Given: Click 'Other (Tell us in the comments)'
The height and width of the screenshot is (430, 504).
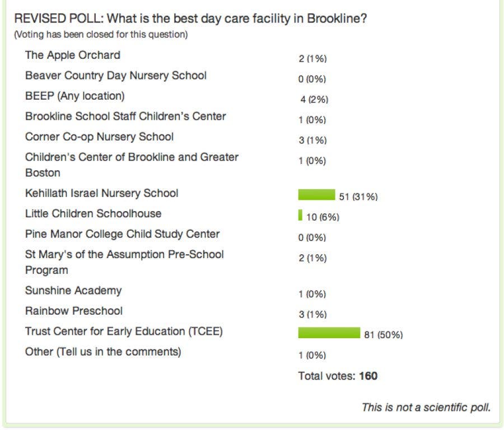Looking at the screenshot, I should click(103, 352).
